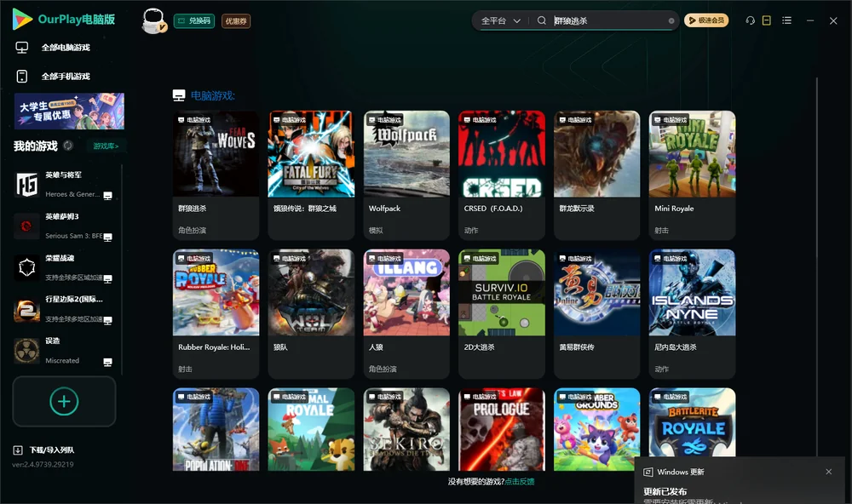The width and height of the screenshot is (852, 504).
Task: Open the 饿狼传说 Fatal Fury card
Action: coord(311,175)
